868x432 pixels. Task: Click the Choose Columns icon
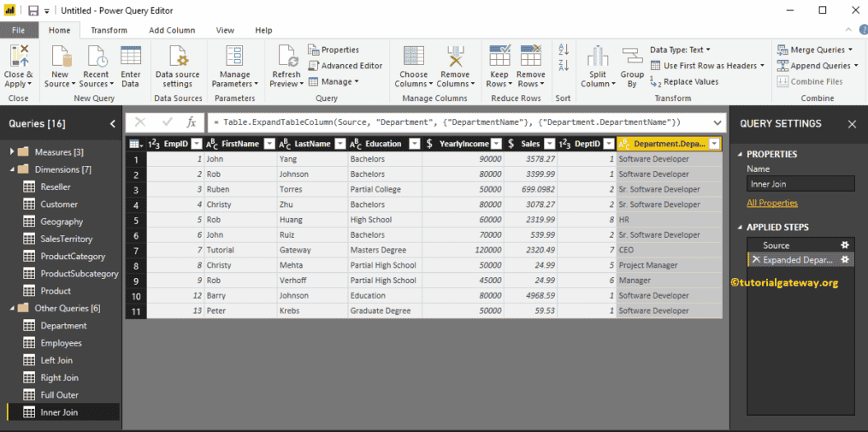(x=414, y=56)
